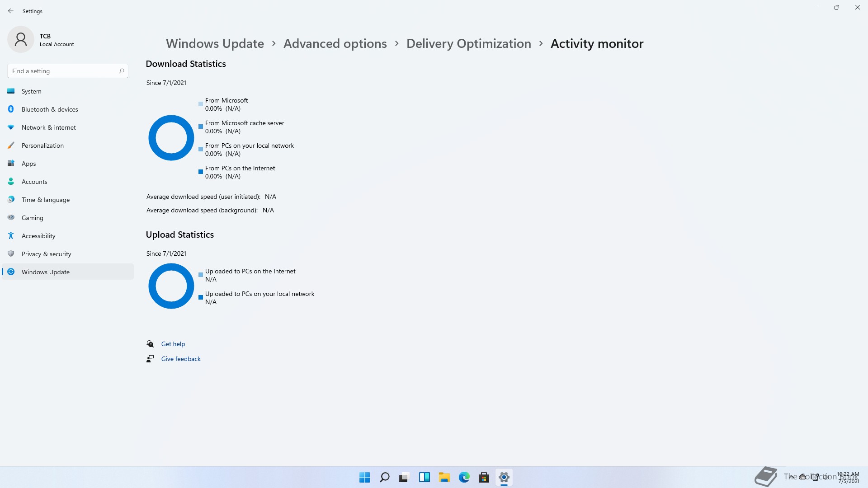Open Bluetooth & devices settings
This screenshot has width=868, height=488.
(x=68, y=109)
